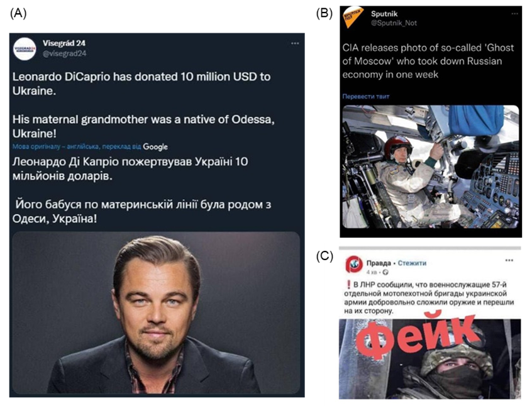Open the Visegrád 24 profile avatar

coord(25,49)
